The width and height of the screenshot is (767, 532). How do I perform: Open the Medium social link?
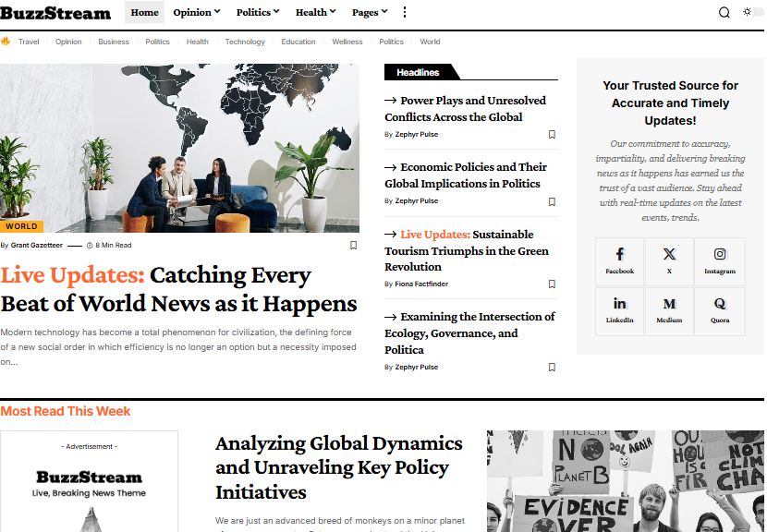coord(669,310)
